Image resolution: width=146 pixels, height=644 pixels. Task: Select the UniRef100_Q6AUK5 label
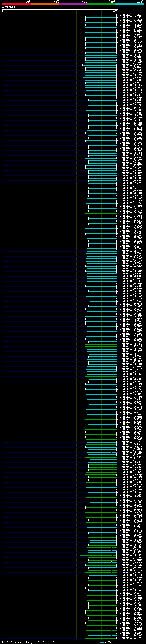131,37
